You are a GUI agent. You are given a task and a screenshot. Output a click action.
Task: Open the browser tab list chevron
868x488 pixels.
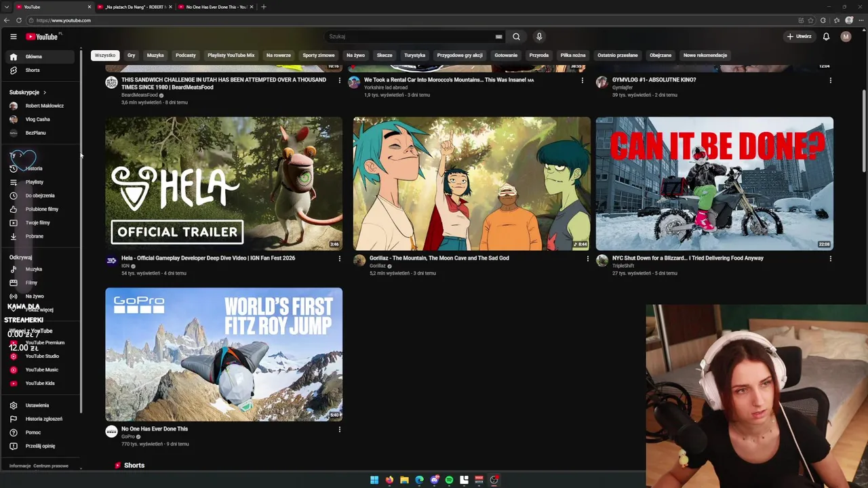(x=7, y=7)
